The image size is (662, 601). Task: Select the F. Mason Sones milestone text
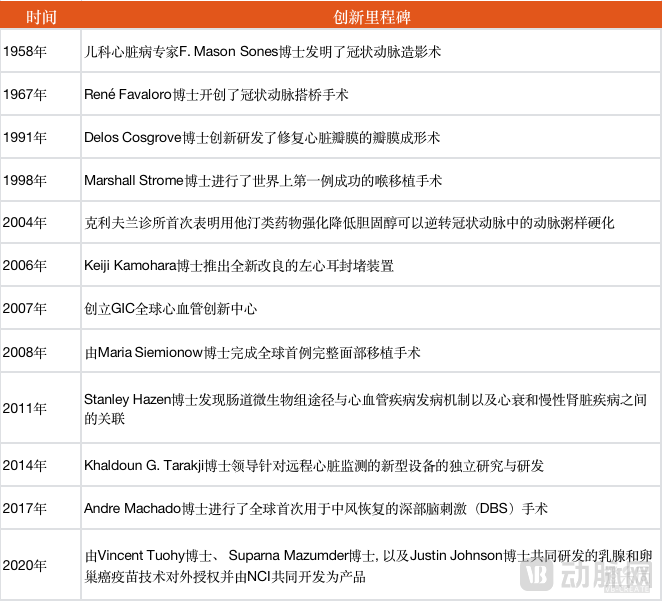[263, 52]
